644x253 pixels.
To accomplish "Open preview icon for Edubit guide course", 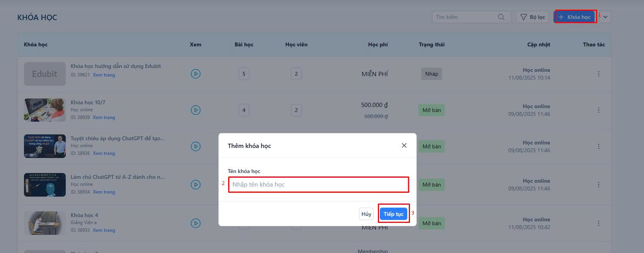I will coord(196,74).
